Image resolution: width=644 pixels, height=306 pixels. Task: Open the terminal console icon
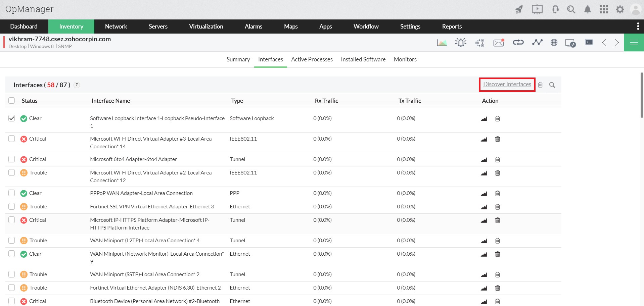pos(589,42)
